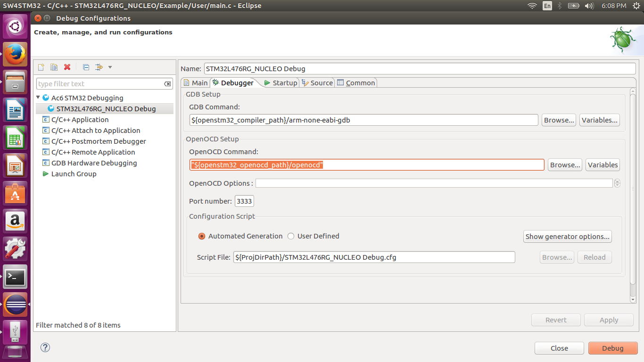Open the Bluetooth indicator menu
The width and height of the screenshot is (644, 362).
560,6
